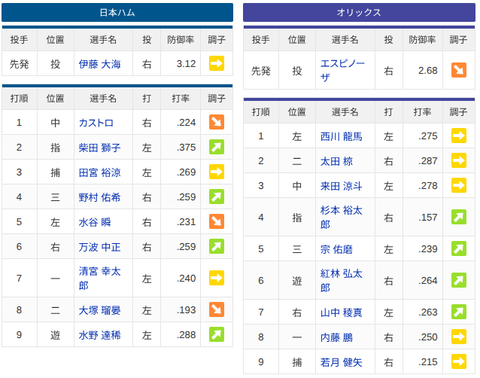
Task: Click batting average .240
Action: click(186, 278)
